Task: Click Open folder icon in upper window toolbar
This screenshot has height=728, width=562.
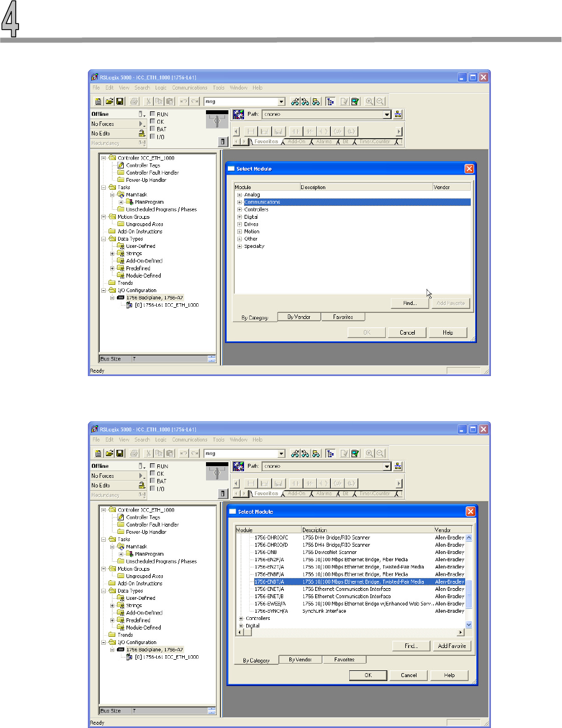Action: coord(109,101)
